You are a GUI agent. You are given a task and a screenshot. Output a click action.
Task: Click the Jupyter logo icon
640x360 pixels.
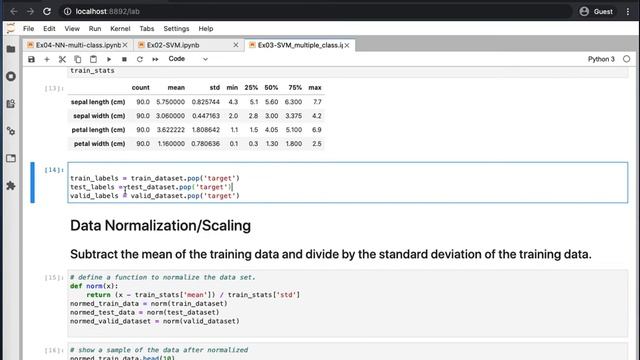point(11,28)
